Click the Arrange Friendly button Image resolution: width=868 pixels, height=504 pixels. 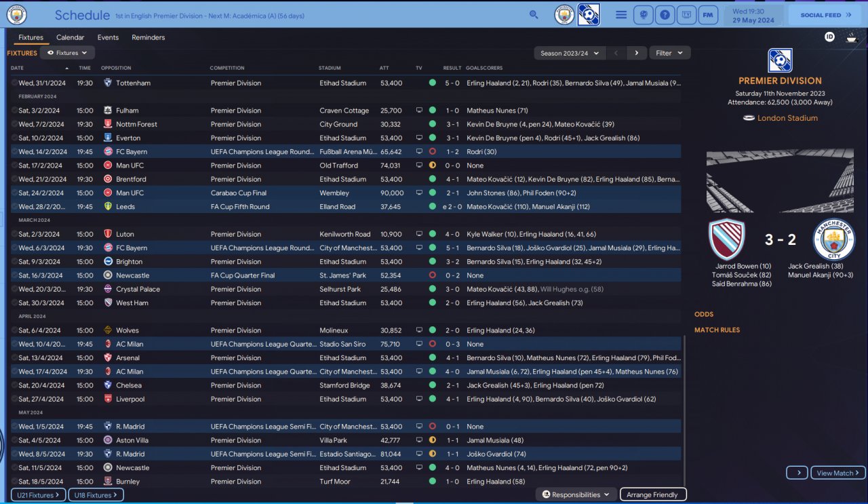click(653, 495)
